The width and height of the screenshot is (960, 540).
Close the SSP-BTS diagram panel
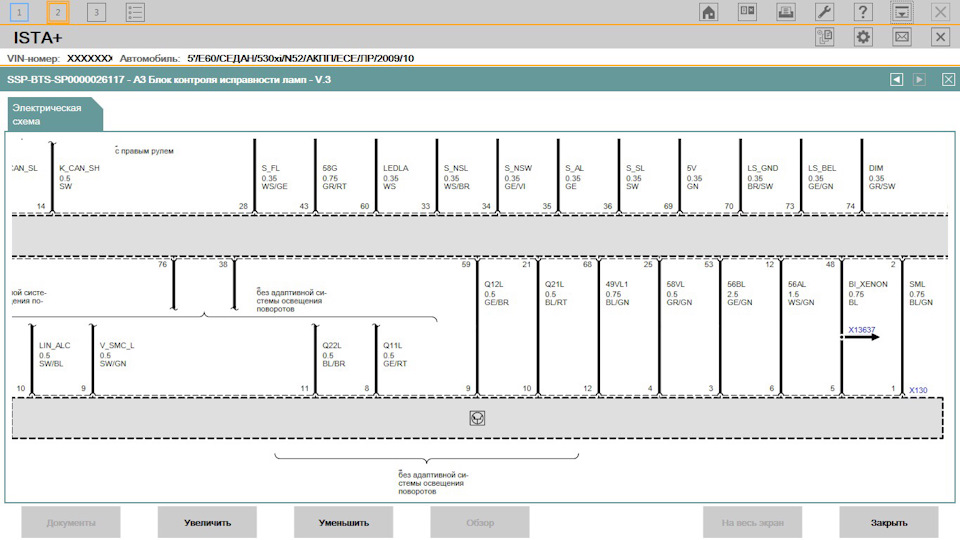[x=948, y=80]
